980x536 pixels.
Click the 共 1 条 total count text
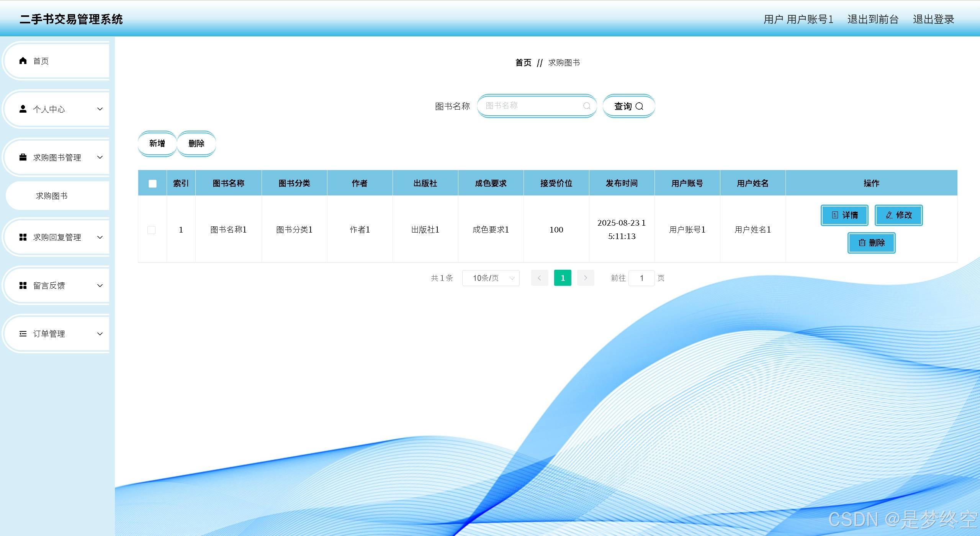tap(442, 278)
